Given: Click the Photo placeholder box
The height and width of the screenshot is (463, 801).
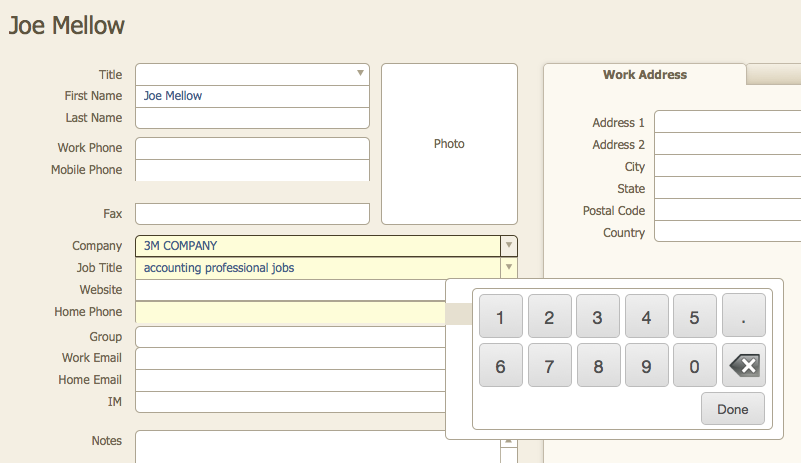Looking at the screenshot, I should pos(449,144).
